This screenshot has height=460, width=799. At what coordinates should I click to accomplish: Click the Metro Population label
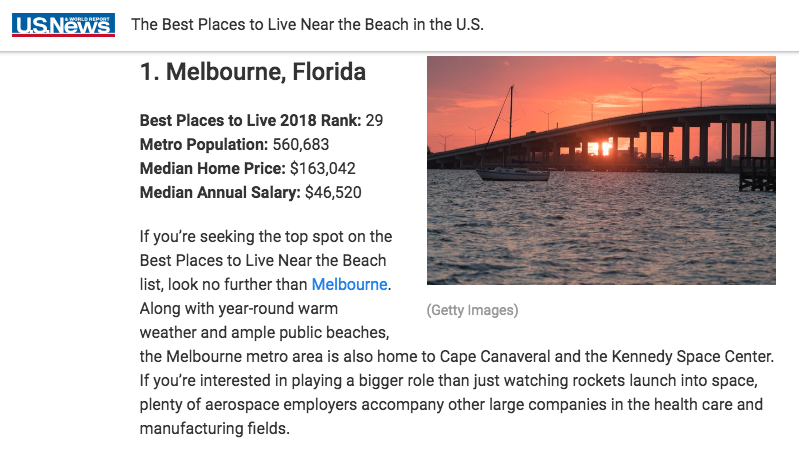tap(204, 144)
